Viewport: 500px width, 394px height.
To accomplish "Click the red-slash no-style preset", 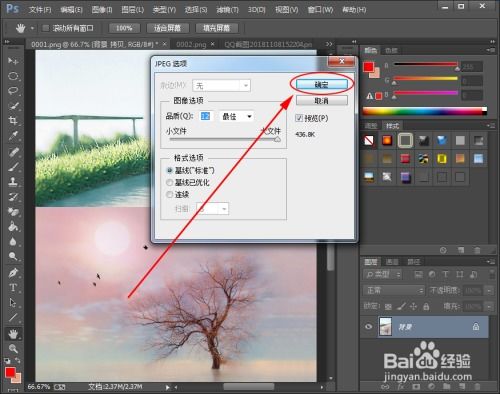I will [369, 141].
